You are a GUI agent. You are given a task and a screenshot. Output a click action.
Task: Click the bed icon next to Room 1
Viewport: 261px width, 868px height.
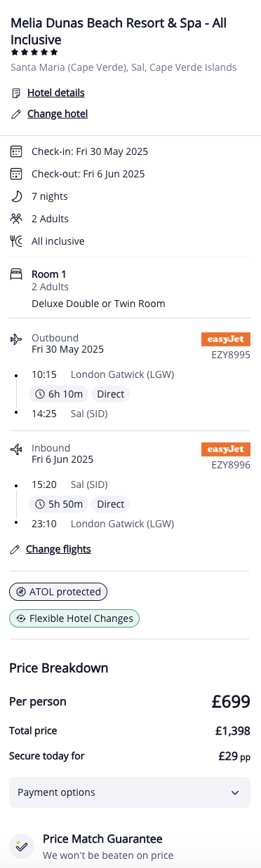point(16,274)
